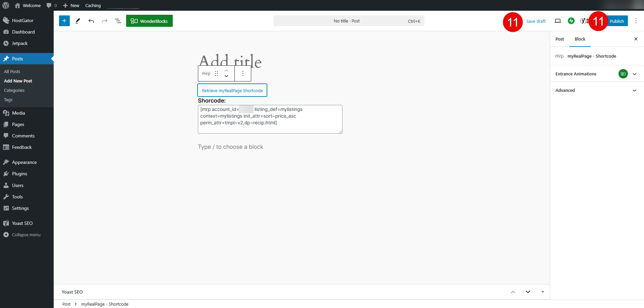Open the Comments section

pos(27,136)
